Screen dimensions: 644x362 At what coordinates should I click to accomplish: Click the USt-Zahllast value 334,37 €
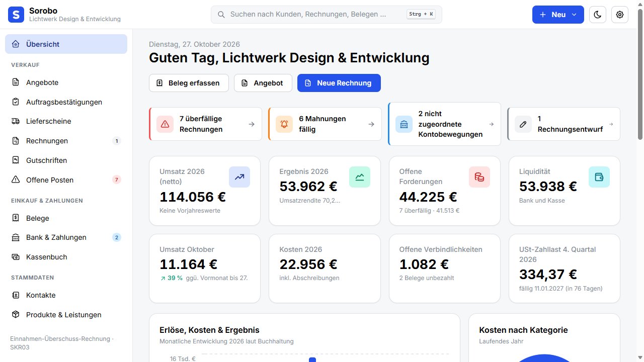click(x=548, y=275)
